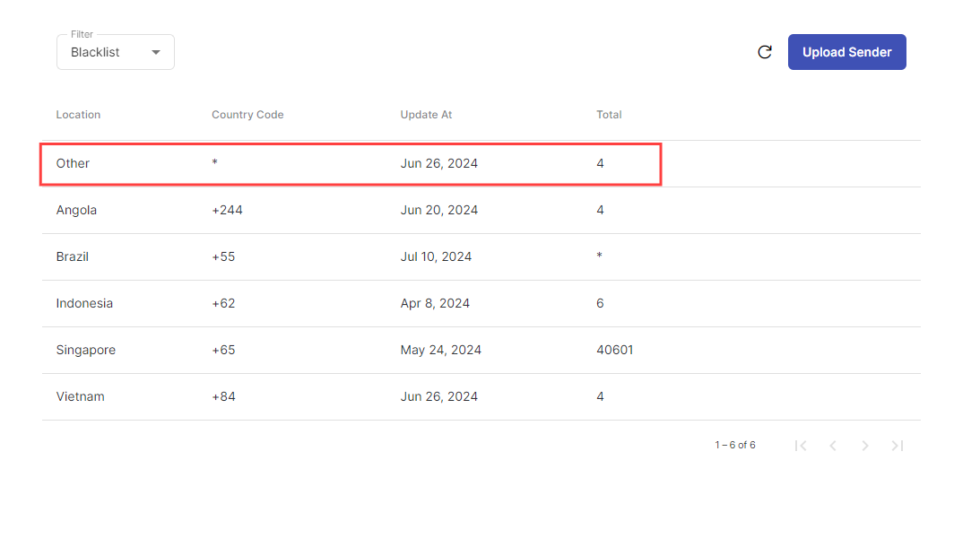Click country code +244

[x=227, y=210]
